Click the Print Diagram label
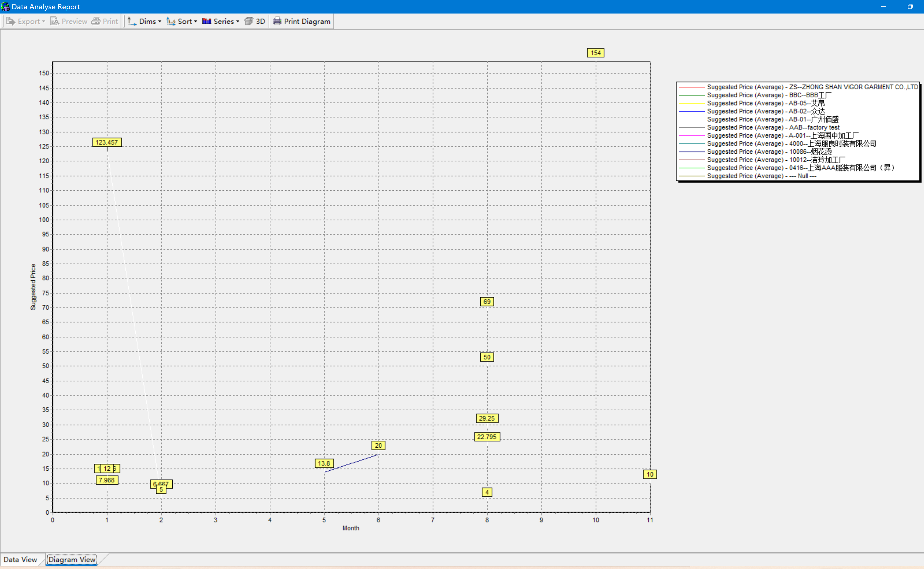The width and height of the screenshot is (924, 569). [x=307, y=21]
